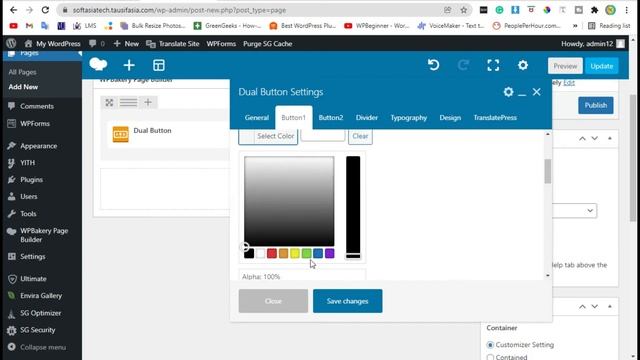Select the Contained radio option
This screenshot has height=360, width=640.
[x=490, y=357]
